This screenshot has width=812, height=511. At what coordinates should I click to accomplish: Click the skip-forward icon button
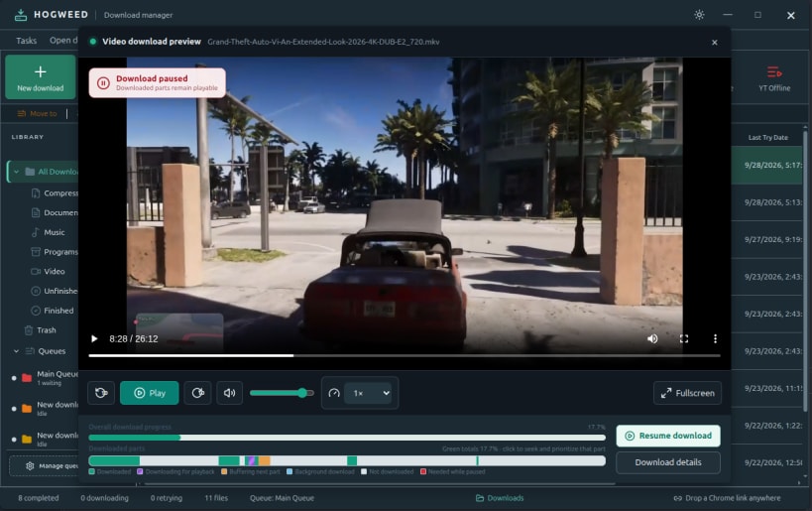pos(198,393)
